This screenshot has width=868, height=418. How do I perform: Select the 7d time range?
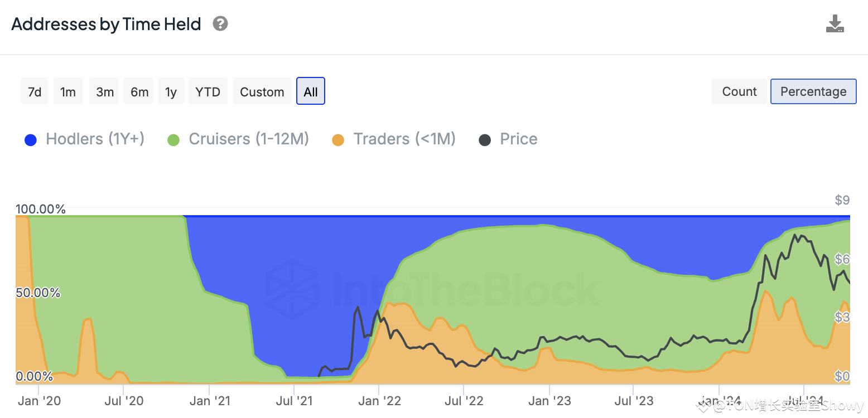35,91
